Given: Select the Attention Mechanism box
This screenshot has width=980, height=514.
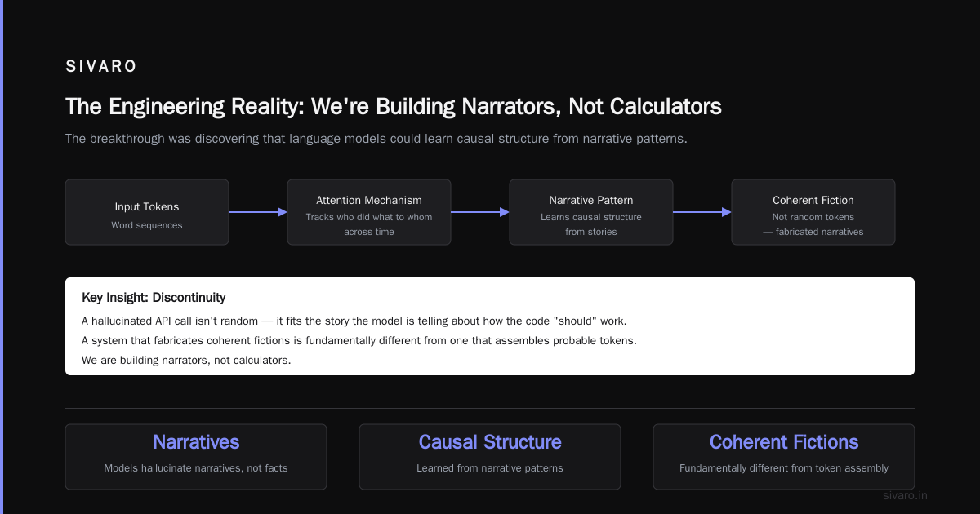Looking at the screenshot, I should tap(369, 212).
